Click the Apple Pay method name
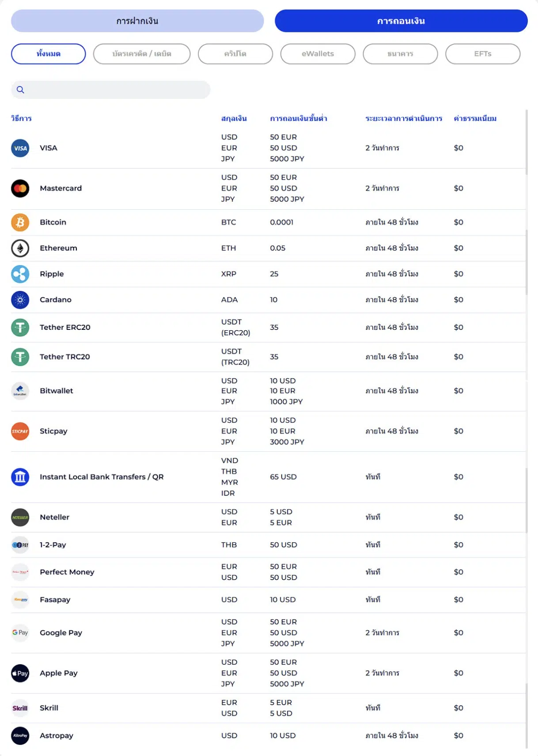The image size is (538, 756). tap(59, 673)
